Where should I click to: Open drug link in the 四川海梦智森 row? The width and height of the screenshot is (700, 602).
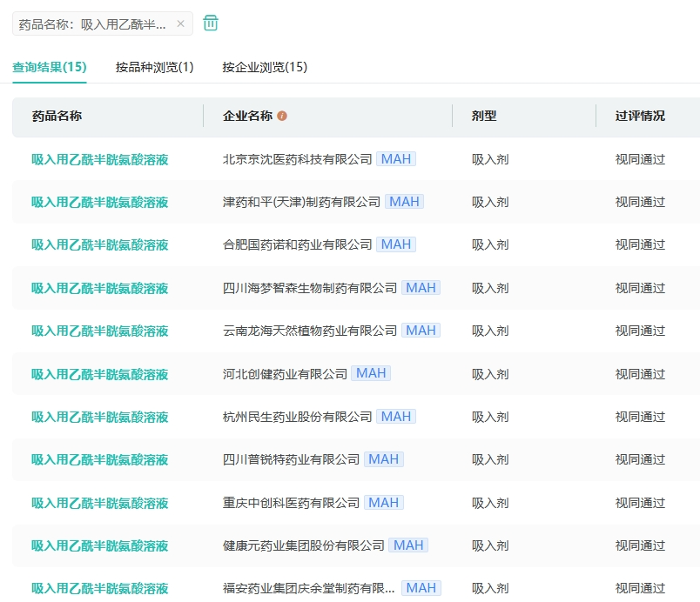(x=100, y=288)
